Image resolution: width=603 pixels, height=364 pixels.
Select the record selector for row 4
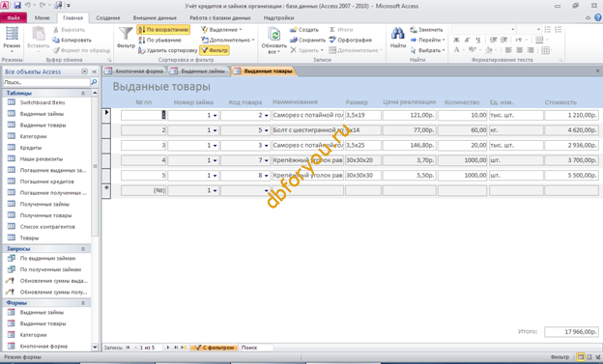click(106, 160)
